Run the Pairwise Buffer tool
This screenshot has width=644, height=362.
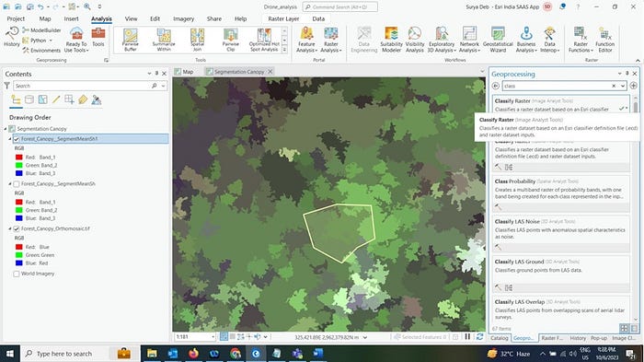coord(131,40)
